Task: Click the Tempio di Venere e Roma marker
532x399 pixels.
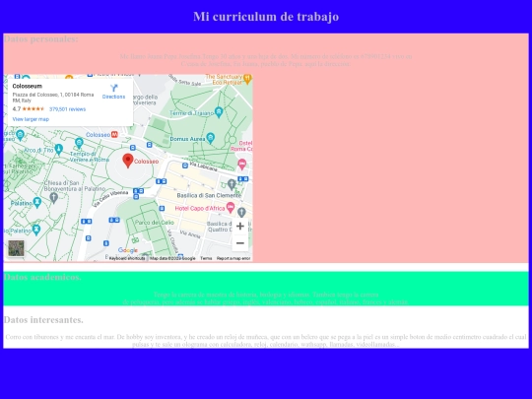Action: [79, 143]
